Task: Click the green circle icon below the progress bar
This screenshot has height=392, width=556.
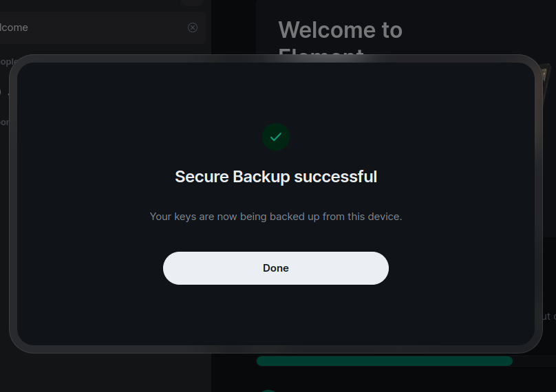Action: click(268, 391)
